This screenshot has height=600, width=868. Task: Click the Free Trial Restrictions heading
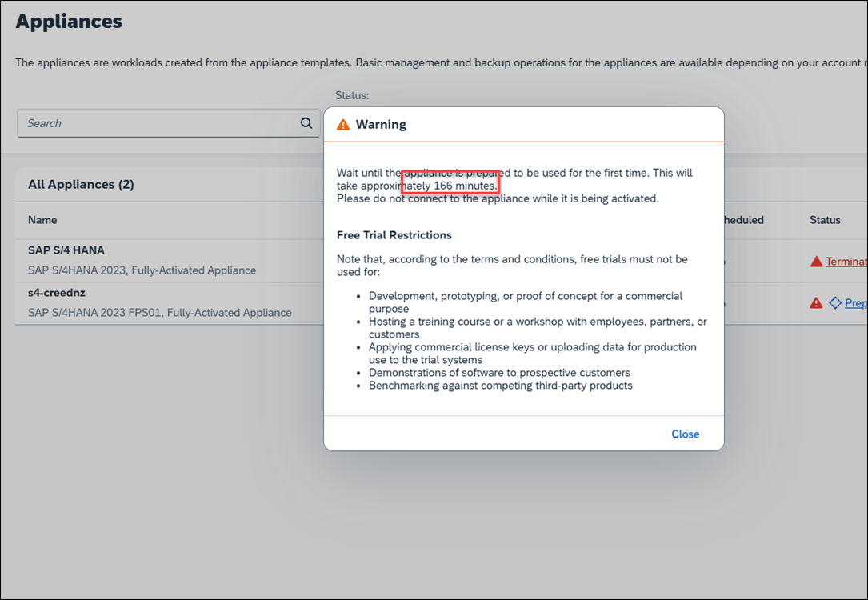pyautogui.click(x=394, y=235)
